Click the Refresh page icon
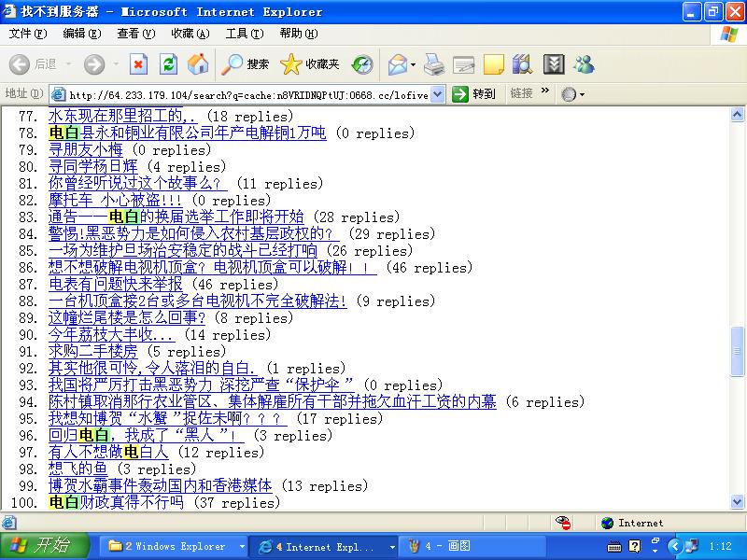This screenshot has height=560, width=747. point(168,64)
